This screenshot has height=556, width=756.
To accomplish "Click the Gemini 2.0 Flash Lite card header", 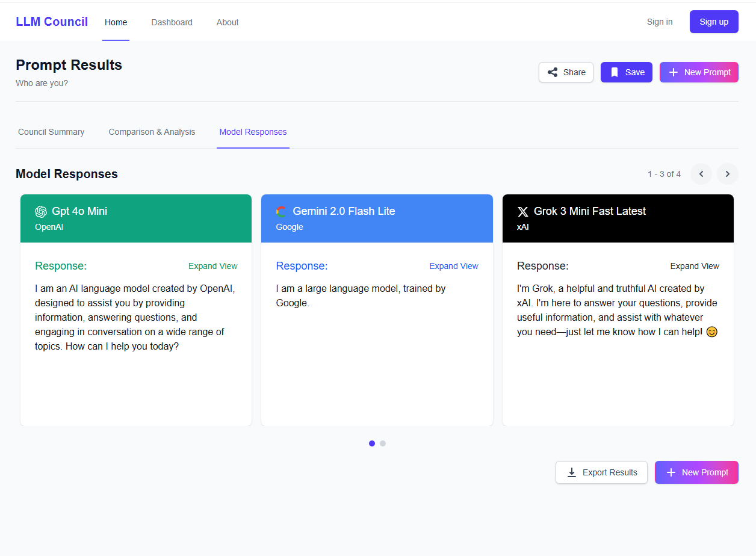I will 377,218.
